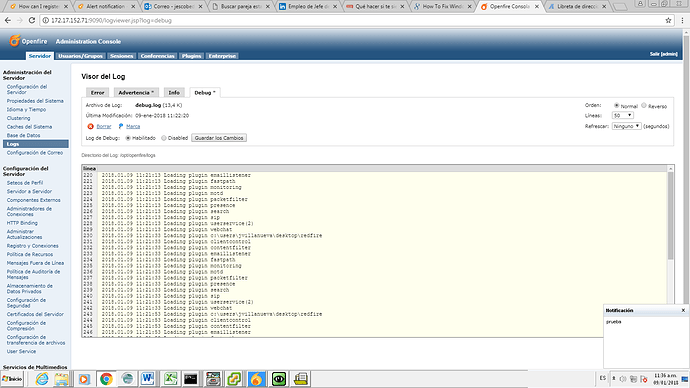Select the Habilitado debug log option
Screen dimensions: 690x388
coord(128,138)
